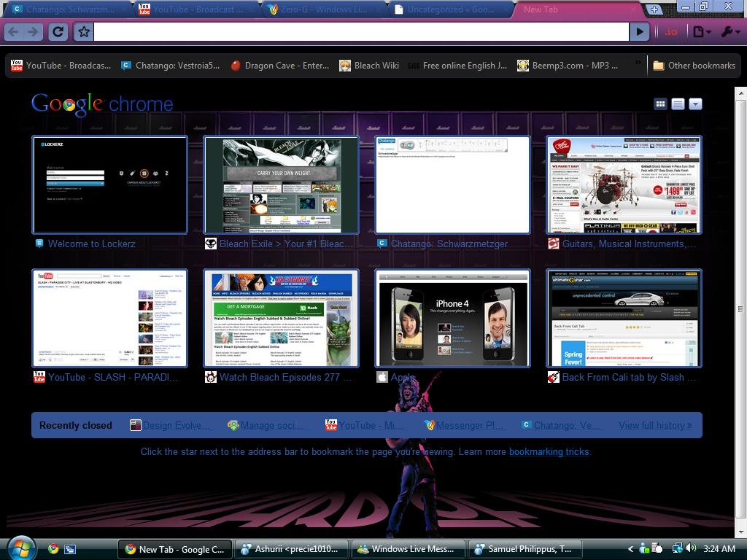Open new tab page options dropdown
The height and width of the screenshot is (560, 747).
[695, 104]
